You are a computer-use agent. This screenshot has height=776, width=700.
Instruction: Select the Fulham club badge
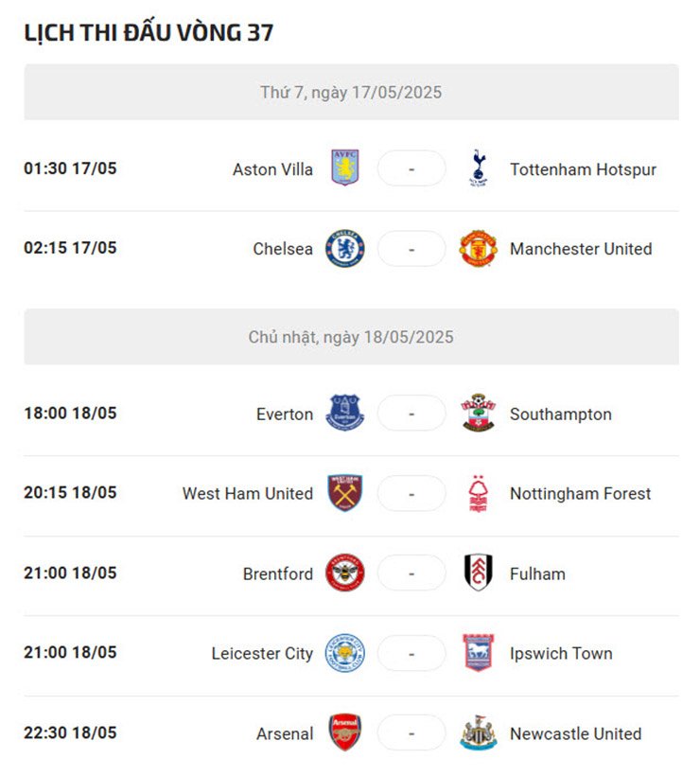point(478,573)
